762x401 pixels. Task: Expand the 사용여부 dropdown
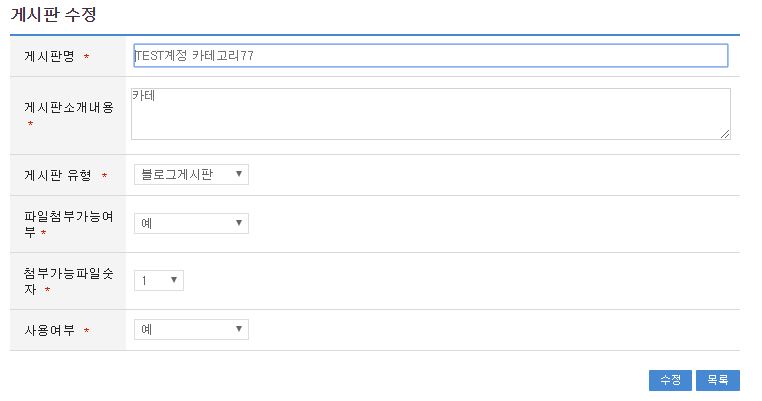191,329
